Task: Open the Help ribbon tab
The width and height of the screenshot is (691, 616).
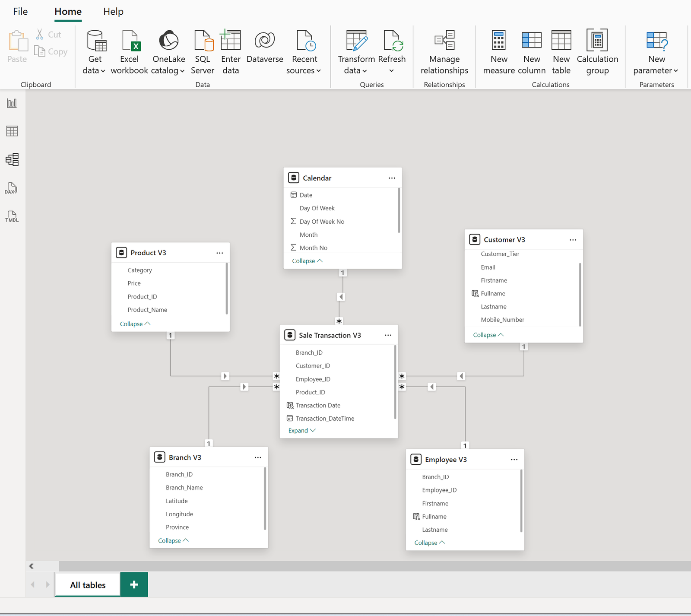Action: (x=113, y=12)
